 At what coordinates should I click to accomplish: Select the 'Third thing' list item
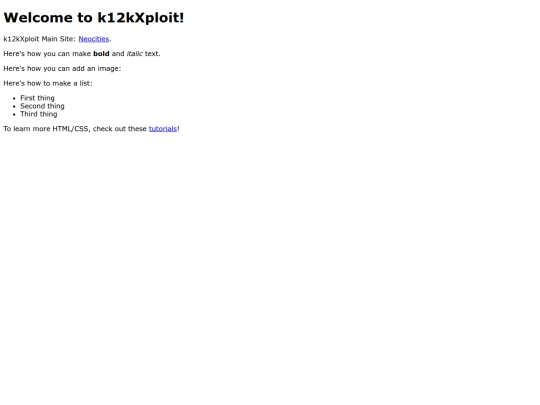pyautogui.click(x=39, y=114)
